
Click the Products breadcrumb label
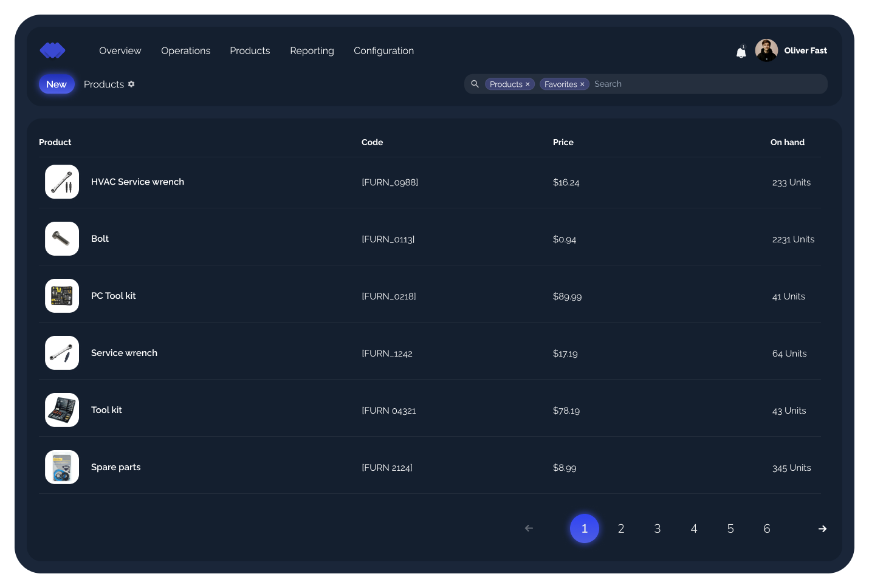click(x=104, y=84)
